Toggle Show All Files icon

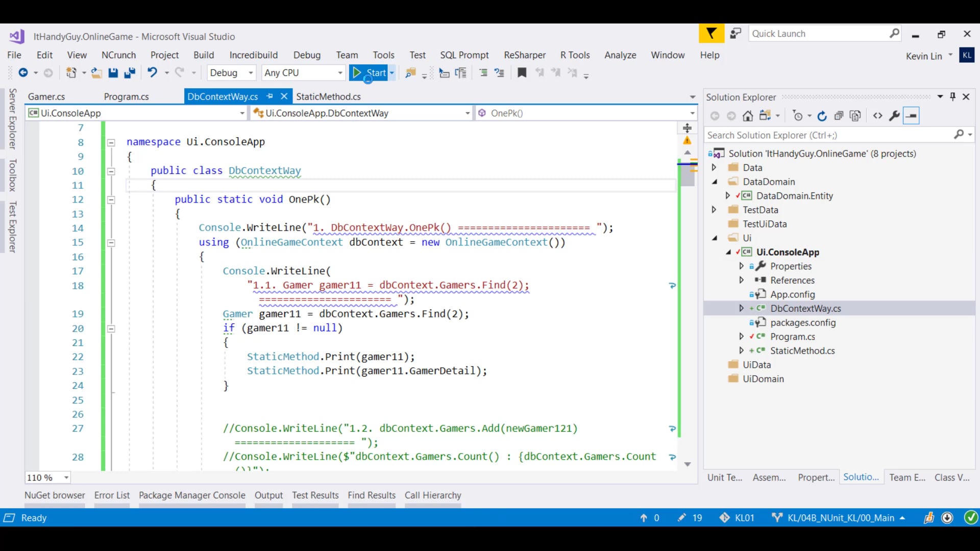(855, 116)
